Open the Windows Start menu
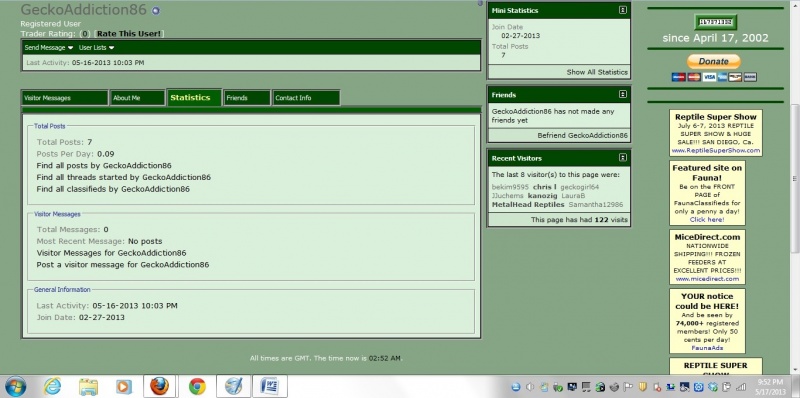The height and width of the screenshot is (398, 800). [15, 387]
